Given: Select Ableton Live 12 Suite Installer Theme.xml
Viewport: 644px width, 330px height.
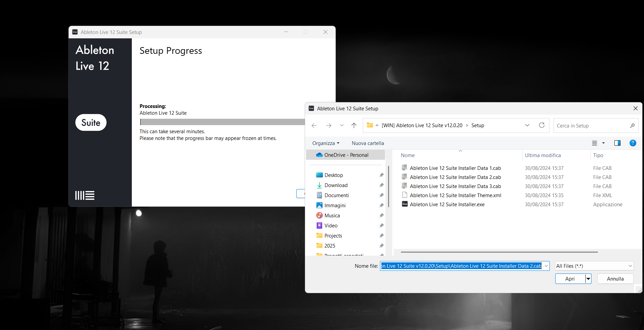Looking at the screenshot, I should [455, 195].
